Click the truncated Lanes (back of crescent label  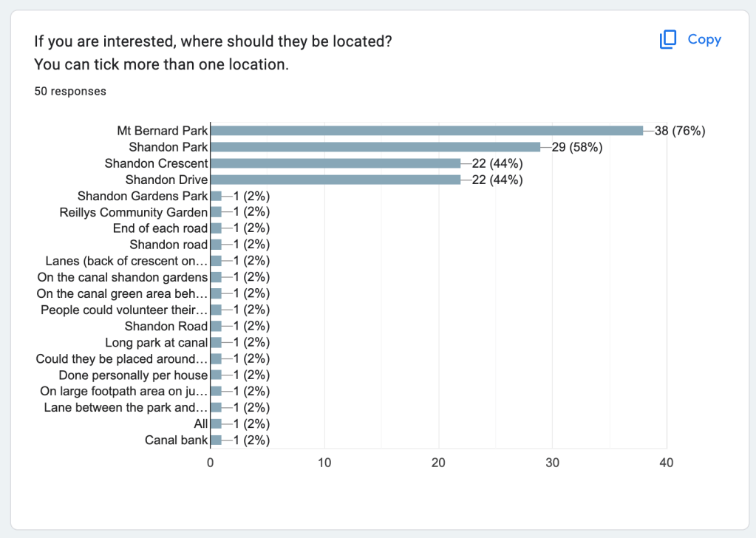[126, 261]
